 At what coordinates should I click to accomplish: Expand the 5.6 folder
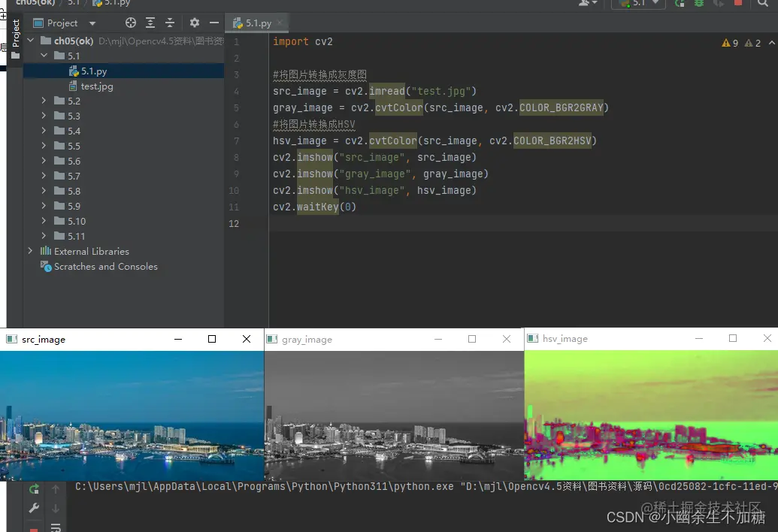point(44,161)
